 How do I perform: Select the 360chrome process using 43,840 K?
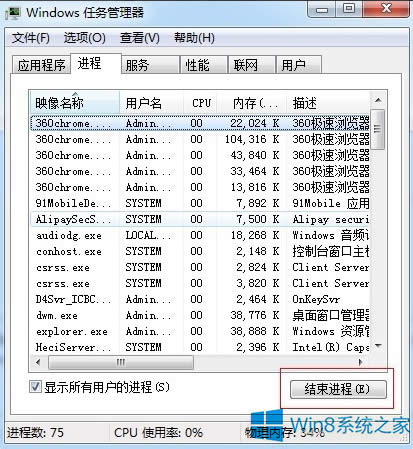200,155
